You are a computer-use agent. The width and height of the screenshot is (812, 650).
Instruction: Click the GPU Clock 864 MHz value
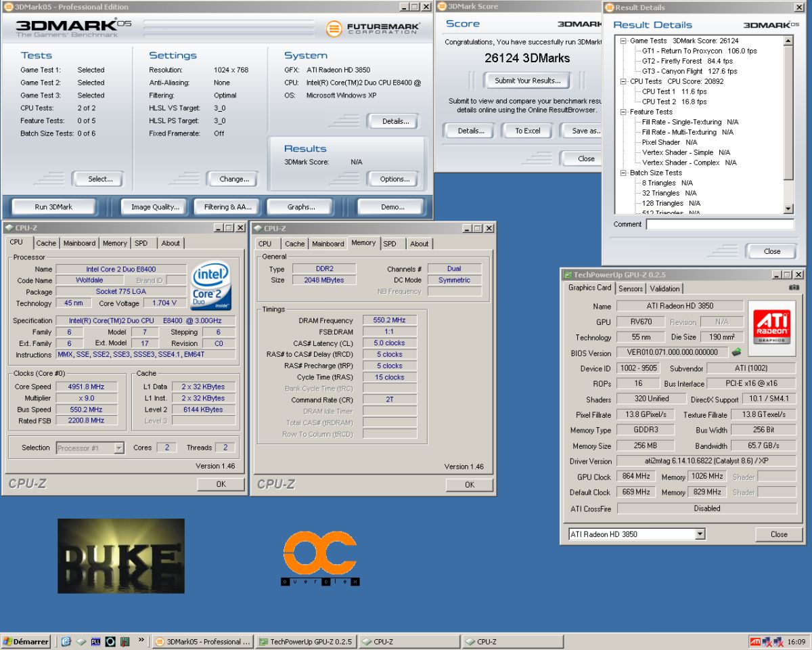point(635,477)
